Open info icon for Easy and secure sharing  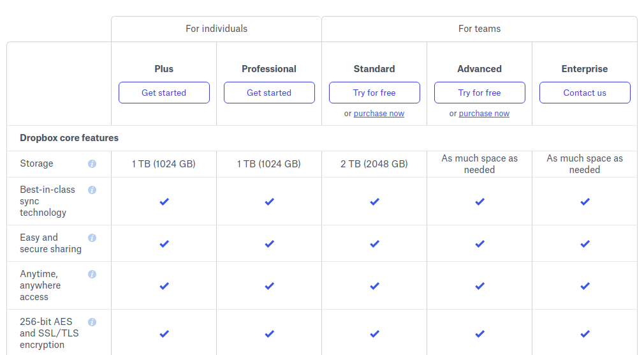[x=92, y=238]
